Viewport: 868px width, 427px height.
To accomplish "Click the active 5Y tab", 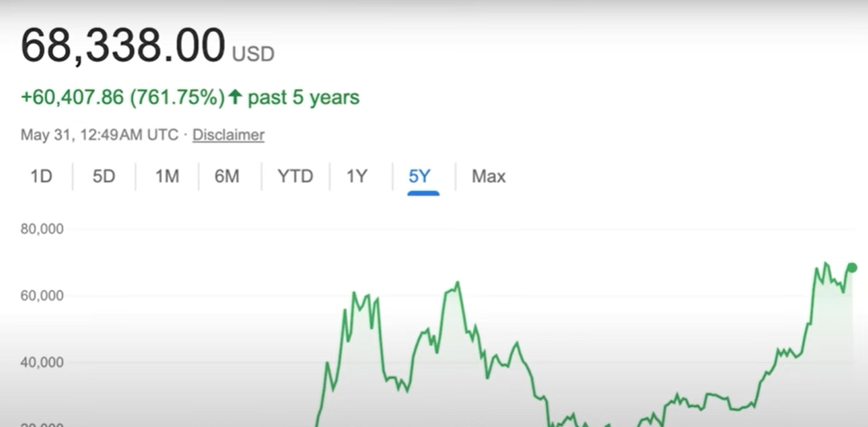I will click(x=419, y=177).
